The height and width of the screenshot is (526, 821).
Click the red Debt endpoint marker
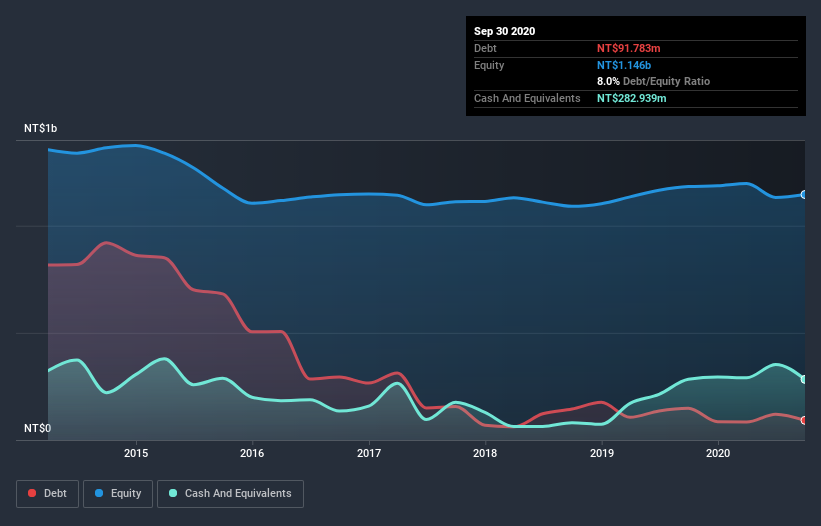804,420
